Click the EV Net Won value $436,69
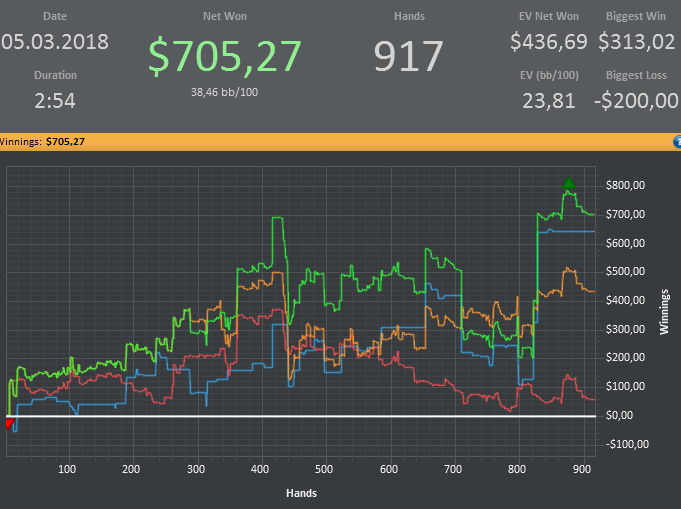Image resolution: width=681 pixels, height=509 pixels. pyautogui.click(x=549, y=42)
